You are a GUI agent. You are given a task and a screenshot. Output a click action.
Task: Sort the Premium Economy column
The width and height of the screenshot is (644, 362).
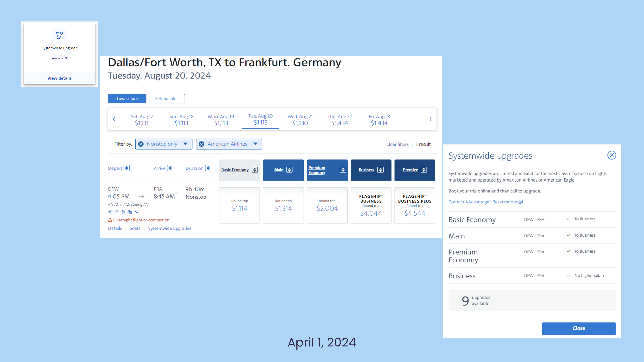click(x=343, y=170)
